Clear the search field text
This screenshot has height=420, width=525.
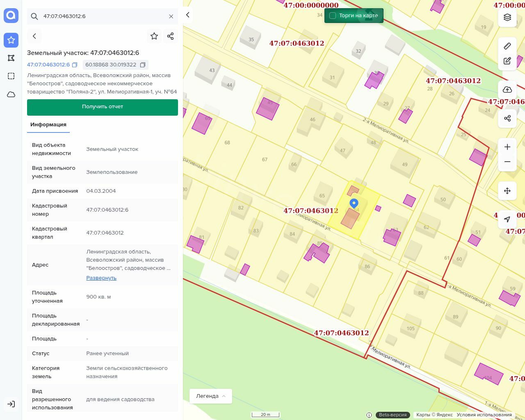click(171, 16)
